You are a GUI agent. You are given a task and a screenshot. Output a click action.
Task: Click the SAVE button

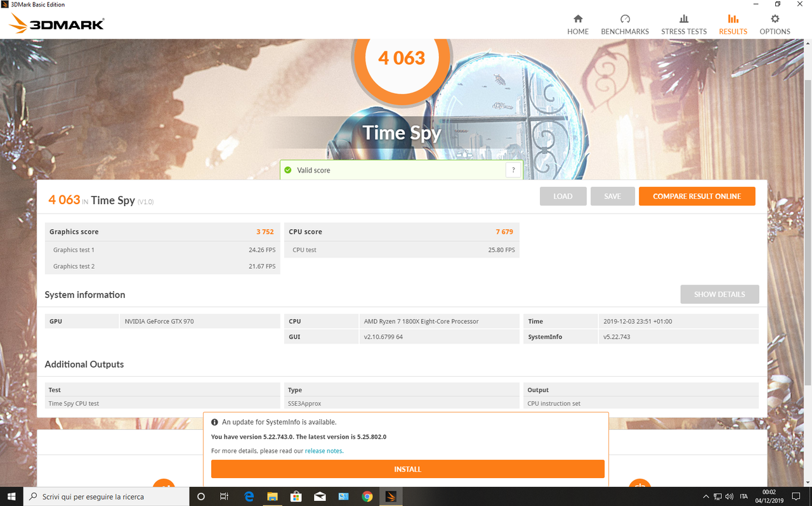(612, 197)
